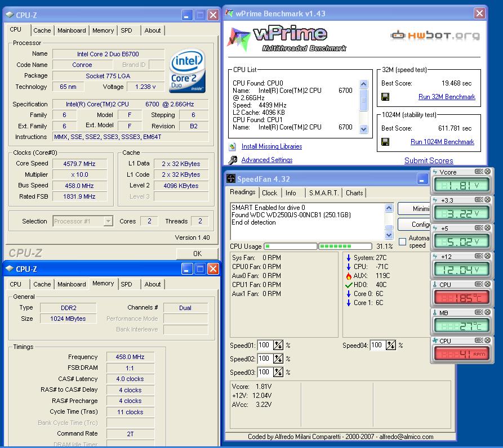The height and width of the screenshot is (448, 503).
Task: Click the Speed01 percentage input field
Action: pos(264,345)
